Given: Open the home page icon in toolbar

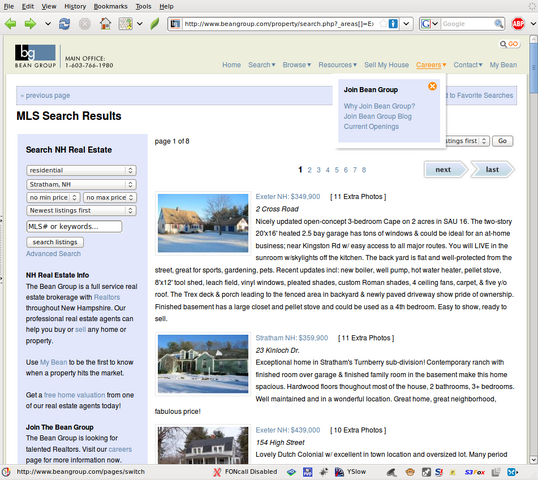Looking at the screenshot, I should click(105, 24).
